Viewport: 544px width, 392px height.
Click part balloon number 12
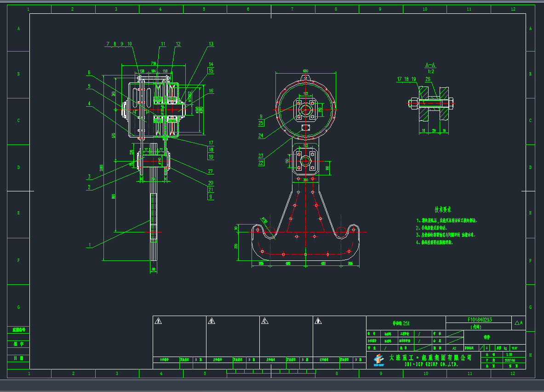coord(178,44)
